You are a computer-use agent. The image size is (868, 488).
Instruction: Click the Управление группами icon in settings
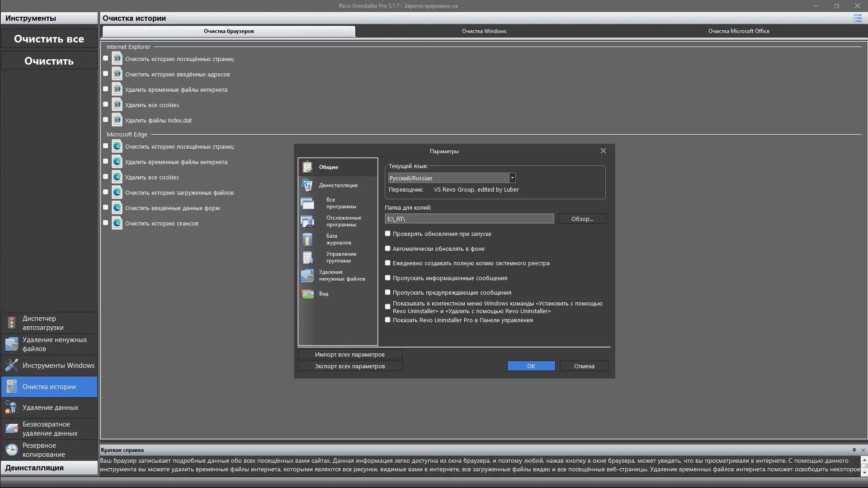pos(307,257)
